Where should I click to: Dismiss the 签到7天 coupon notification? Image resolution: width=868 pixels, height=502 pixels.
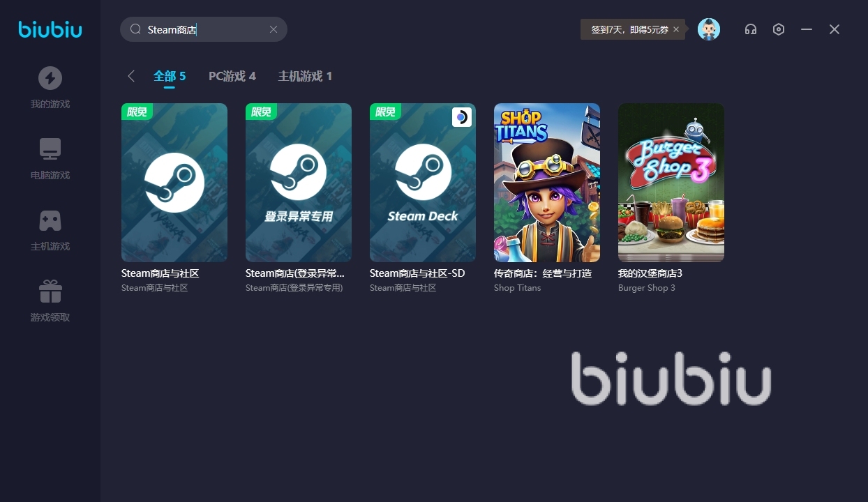pos(676,29)
